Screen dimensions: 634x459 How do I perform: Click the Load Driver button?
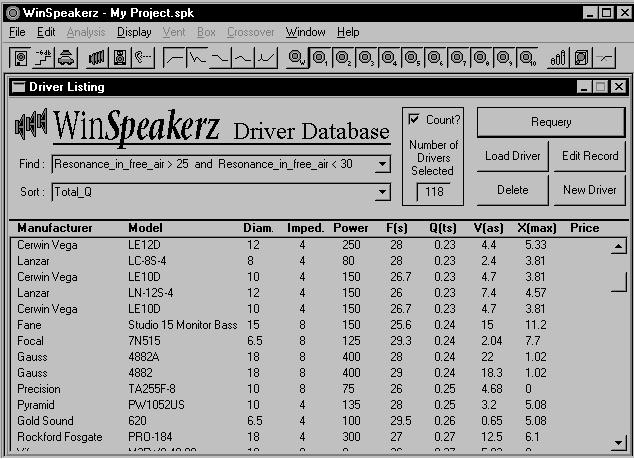coord(513,156)
